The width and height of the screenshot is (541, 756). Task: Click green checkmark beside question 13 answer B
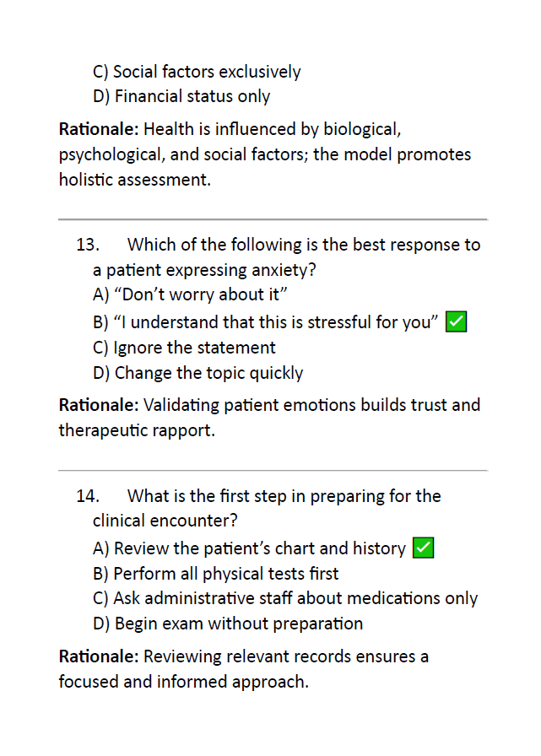pyautogui.click(x=456, y=321)
